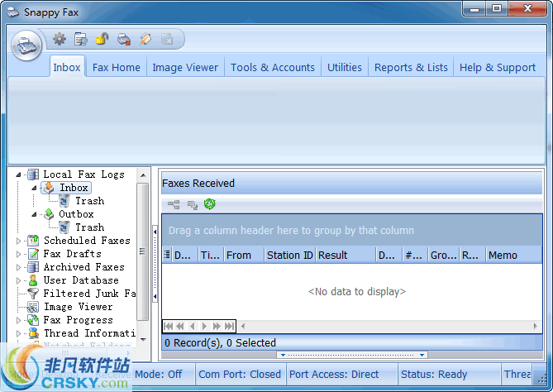Viewport: 553px width, 392px height.
Task: Click the Fax Progress icon
Action: pos(33,320)
